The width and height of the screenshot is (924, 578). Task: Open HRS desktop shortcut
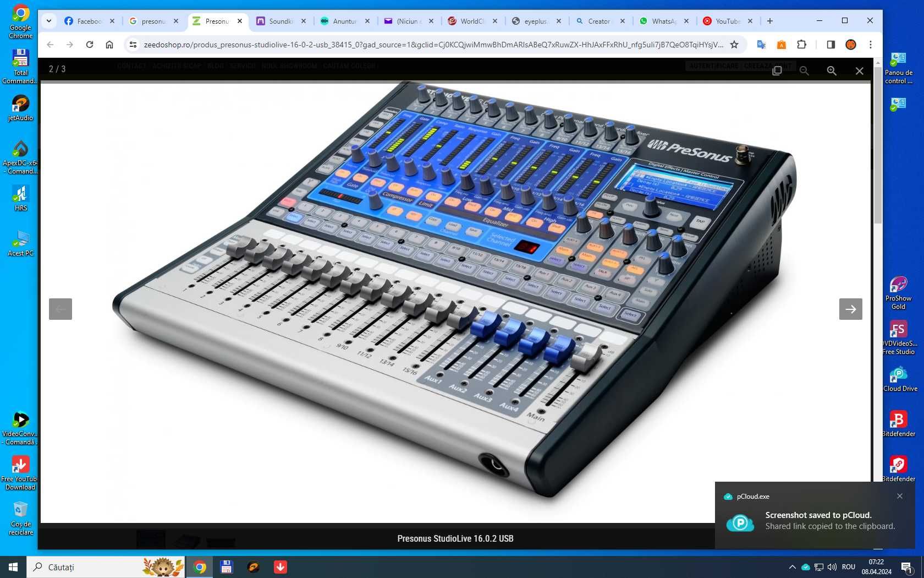click(20, 198)
